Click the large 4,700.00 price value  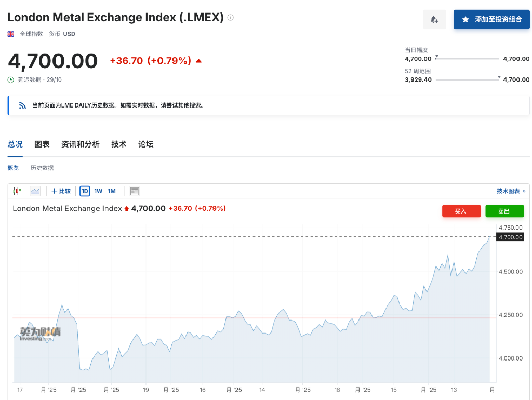[x=52, y=61]
